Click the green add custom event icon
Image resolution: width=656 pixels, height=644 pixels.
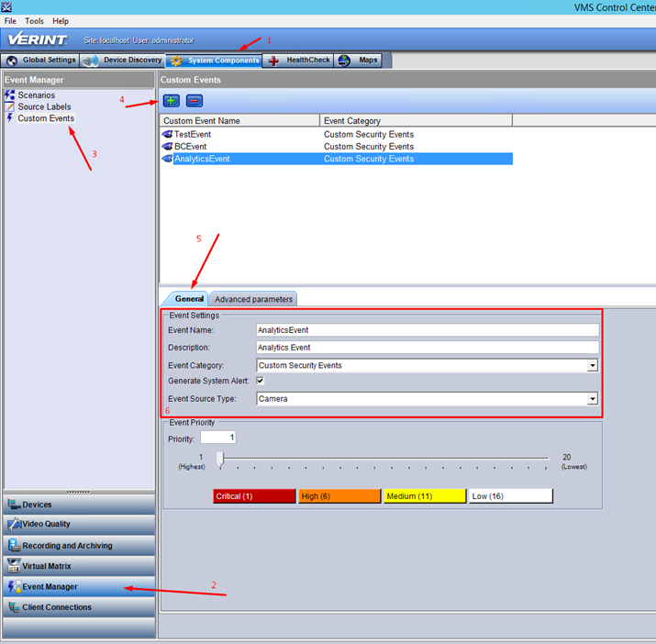pos(172,101)
